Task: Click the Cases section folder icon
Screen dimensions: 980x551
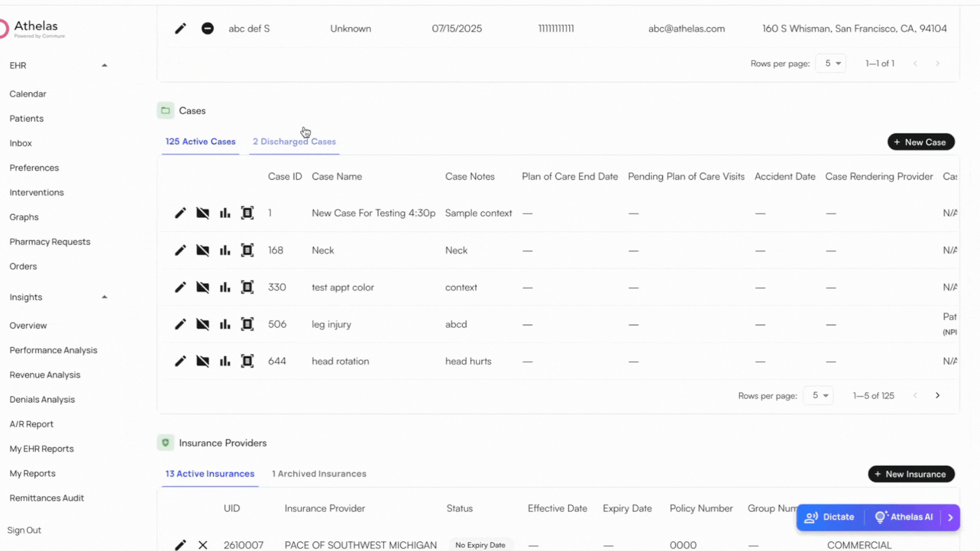Action: click(165, 111)
